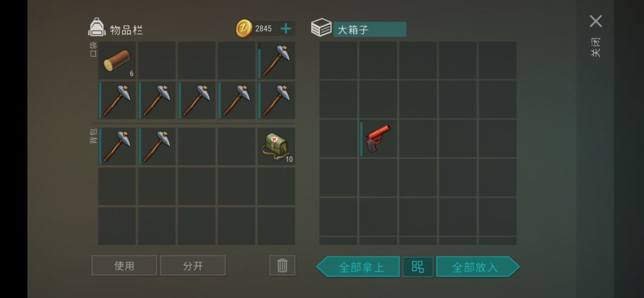Click the 分开 split button

pos(193,266)
